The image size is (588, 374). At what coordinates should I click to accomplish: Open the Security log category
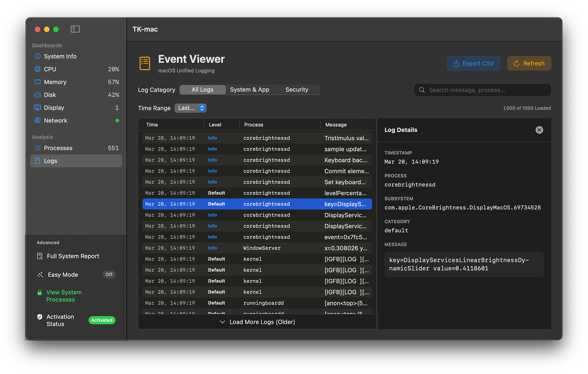point(296,89)
